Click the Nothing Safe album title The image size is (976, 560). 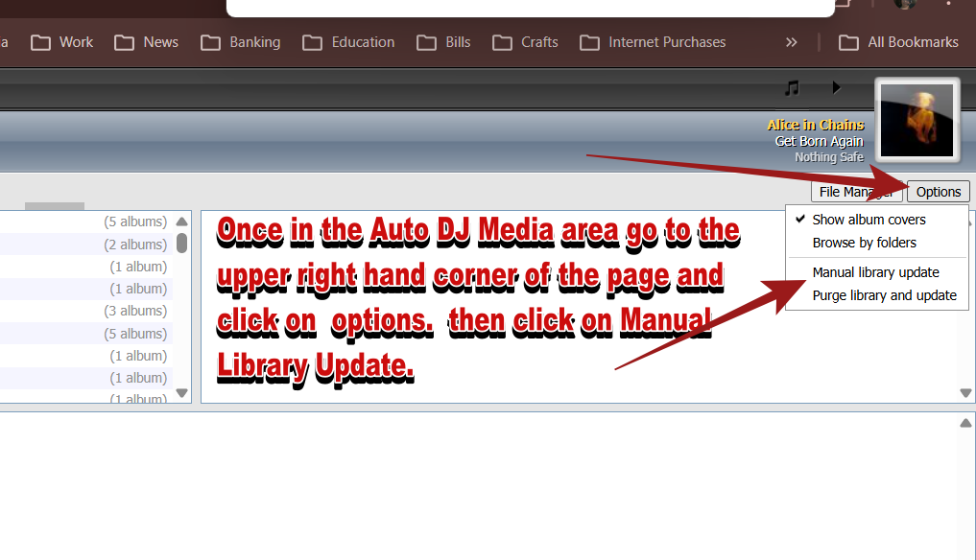[x=829, y=157]
